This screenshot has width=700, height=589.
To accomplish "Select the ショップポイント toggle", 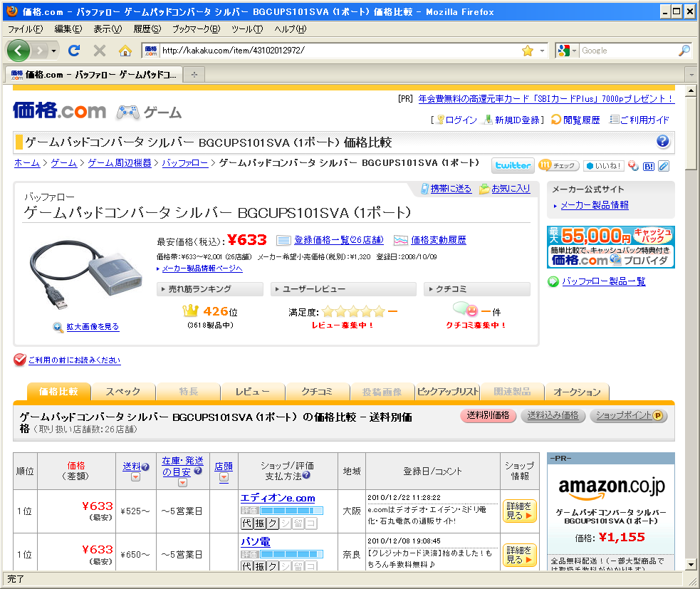I will (x=629, y=415).
